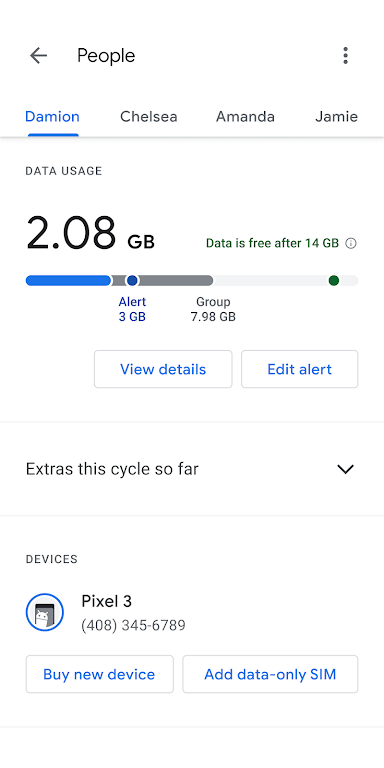Click the green free-data threshold dot
Viewport: 384px width, 768px height.
click(x=334, y=281)
